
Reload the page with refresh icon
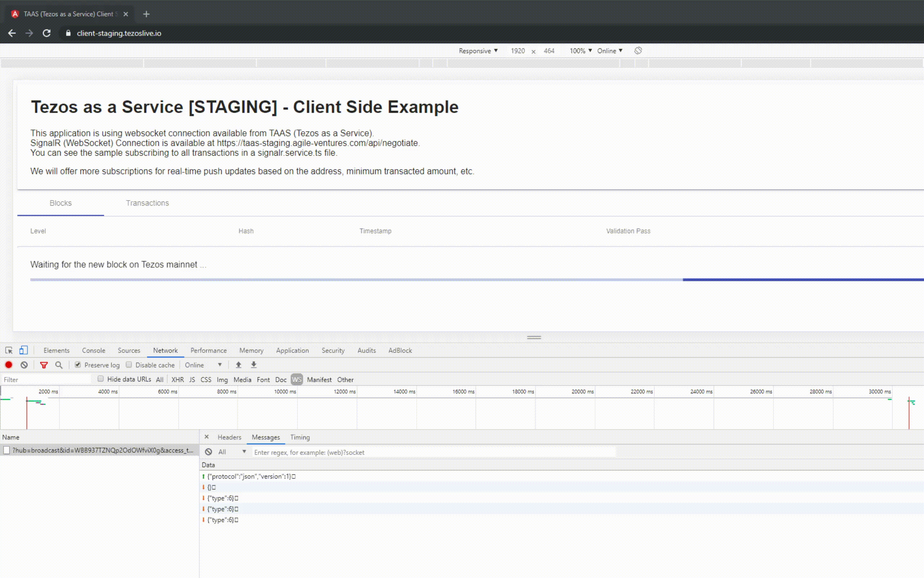(x=47, y=33)
